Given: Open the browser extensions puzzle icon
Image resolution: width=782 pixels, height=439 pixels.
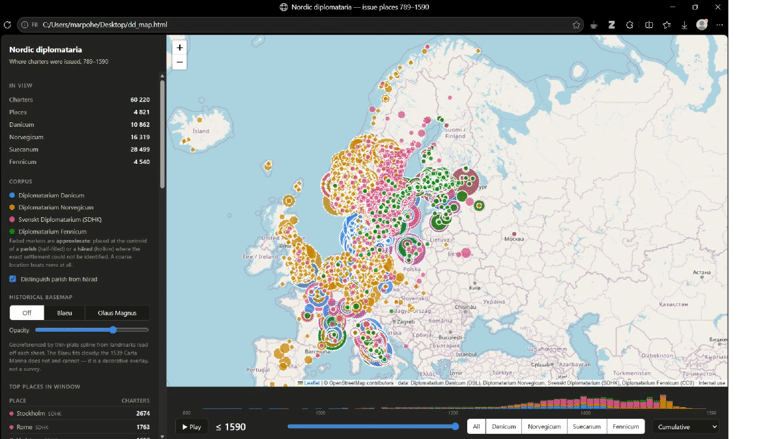Looking at the screenshot, I should [x=629, y=24].
